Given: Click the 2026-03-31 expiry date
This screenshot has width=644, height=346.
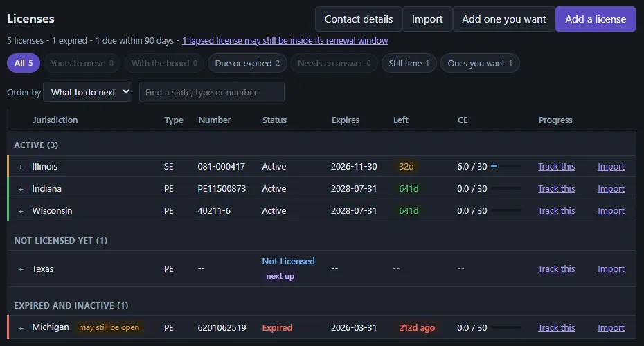Looking at the screenshot, I should tap(354, 328).
